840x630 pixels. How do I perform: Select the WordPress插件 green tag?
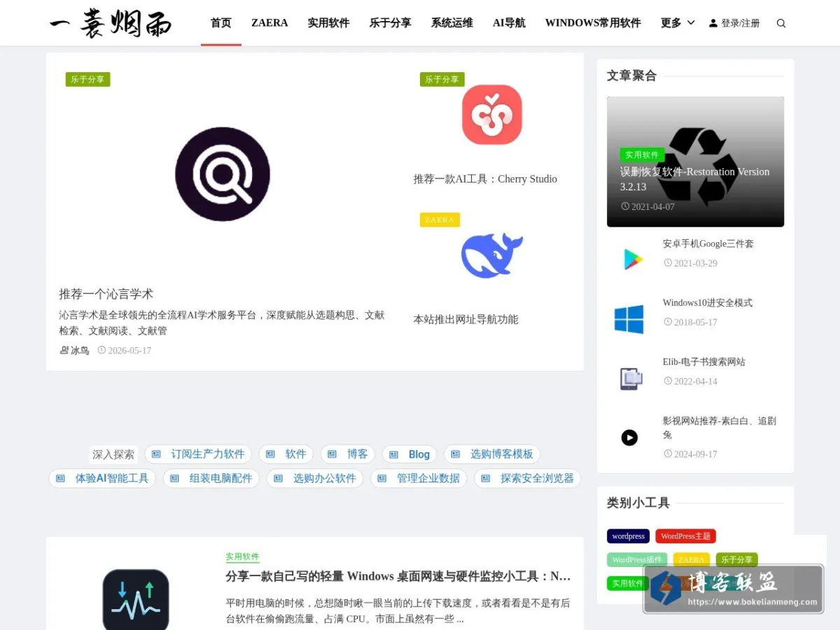[x=637, y=560]
